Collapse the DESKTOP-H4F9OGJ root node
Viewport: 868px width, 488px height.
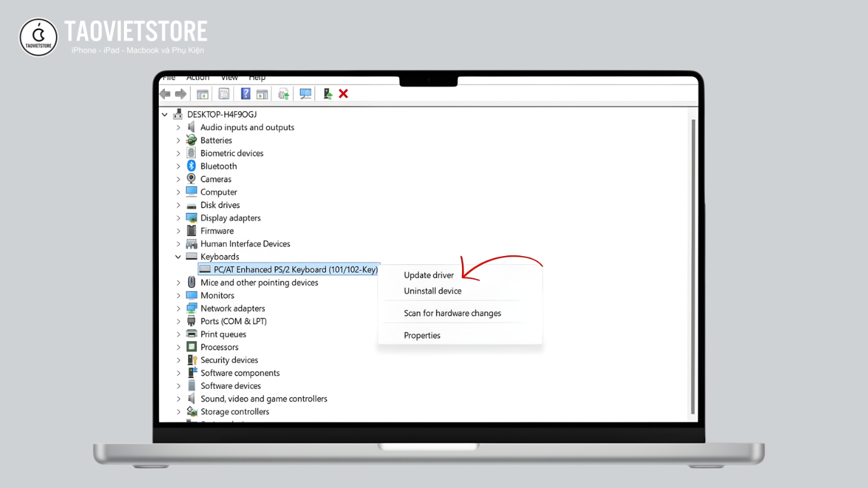(x=165, y=114)
